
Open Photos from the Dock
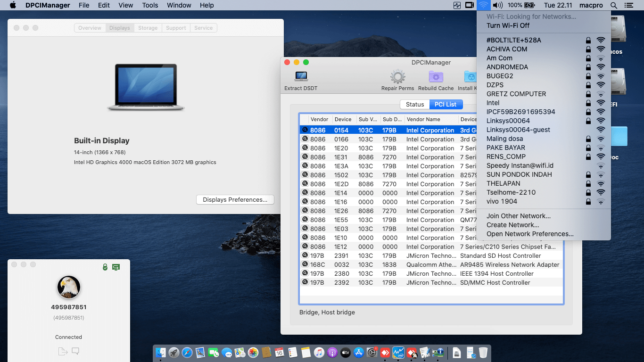pos(253,352)
